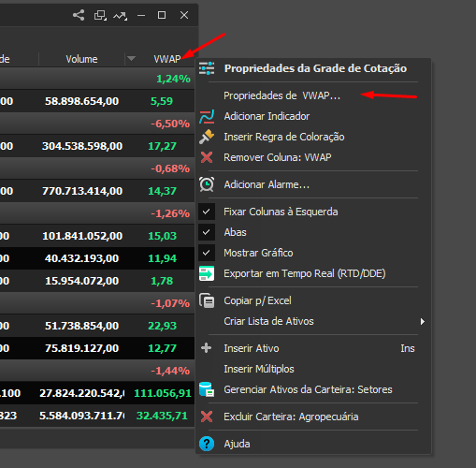The image size is (476, 468).
Task: Click the VWAP column header
Action: 167,59
